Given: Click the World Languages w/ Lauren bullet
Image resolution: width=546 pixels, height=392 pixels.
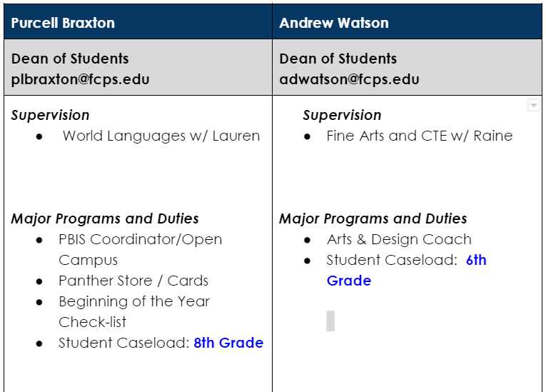Looking at the screenshot, I should click(161, 136).
